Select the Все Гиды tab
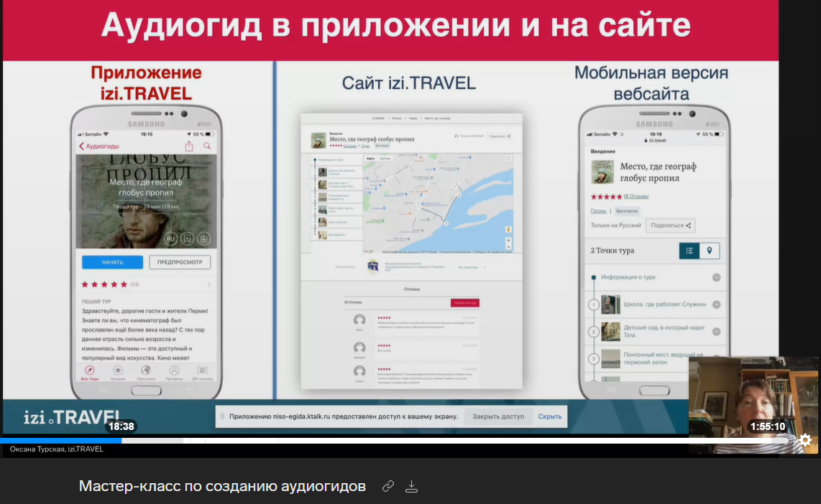Viewport: 821px width, 504px height. point(90,372)
